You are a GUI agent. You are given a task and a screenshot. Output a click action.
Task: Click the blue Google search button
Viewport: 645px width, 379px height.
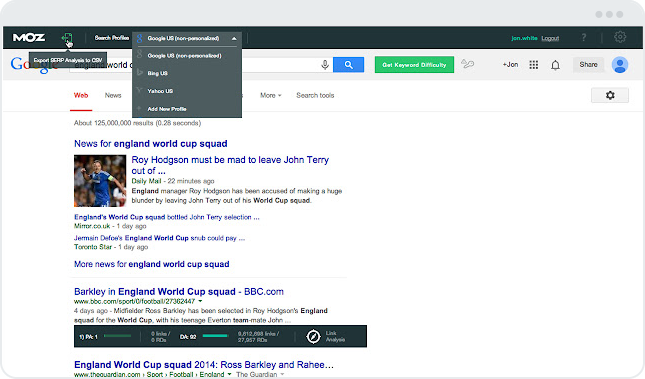pyautogui.click(x=348, y=65)
